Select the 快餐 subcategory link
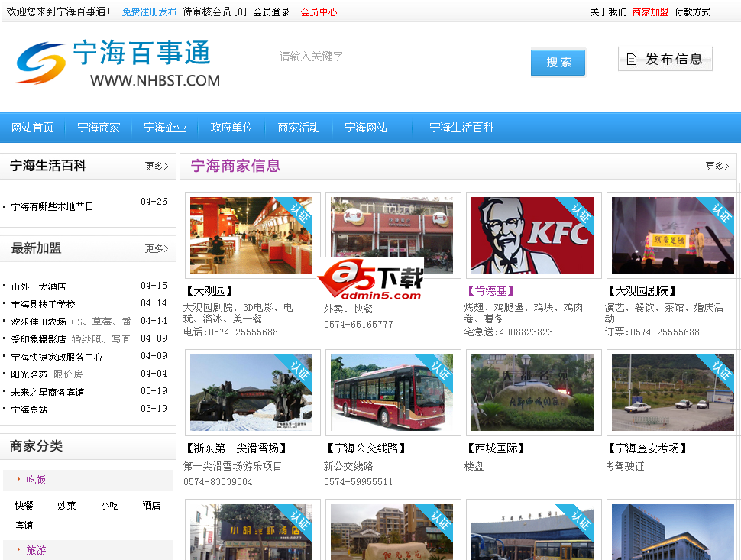The height and width of the screenshot is (560, 741). coord(24,506)
